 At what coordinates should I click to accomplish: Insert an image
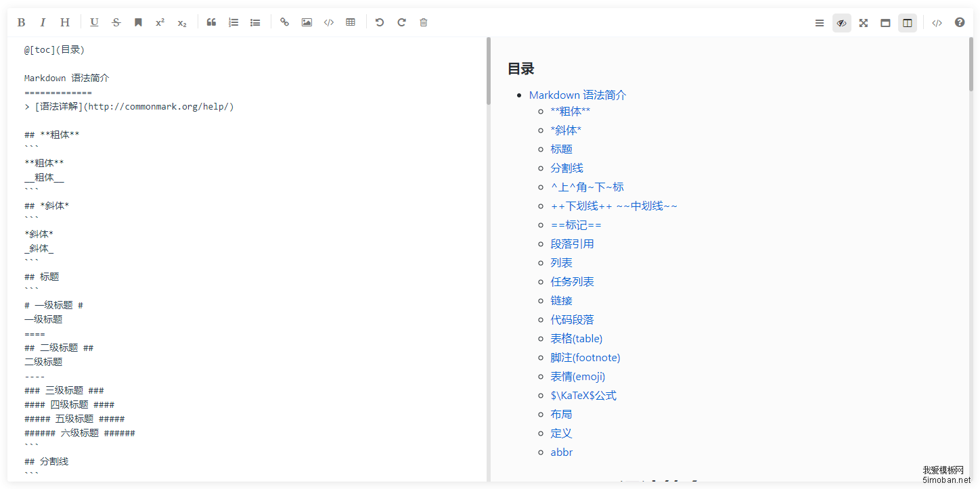pyautogui.click(x=307, y=22)
